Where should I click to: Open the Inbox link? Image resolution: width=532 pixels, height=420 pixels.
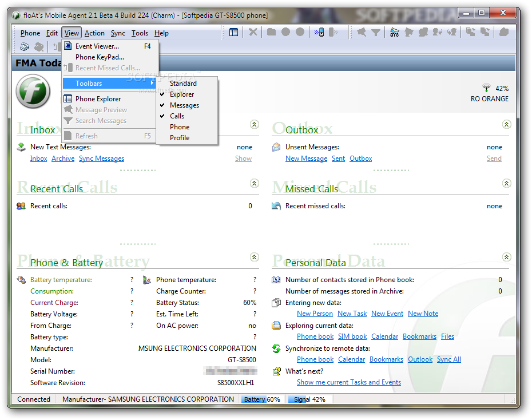click(x=38, y=159)
